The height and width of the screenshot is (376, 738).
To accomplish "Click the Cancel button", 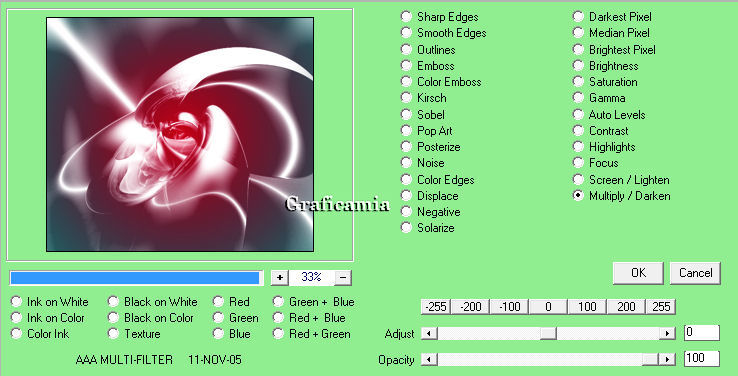I will pos(695,273).
